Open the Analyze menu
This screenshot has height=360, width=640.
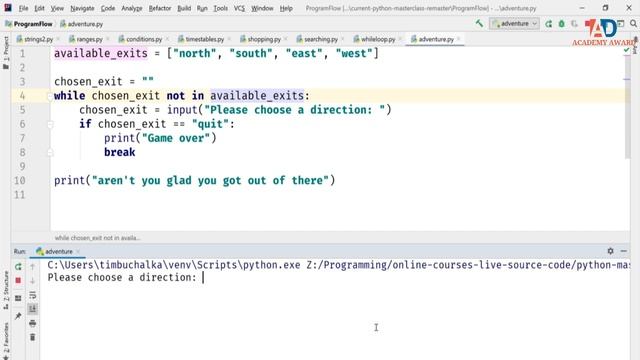(x=131, y=8)
